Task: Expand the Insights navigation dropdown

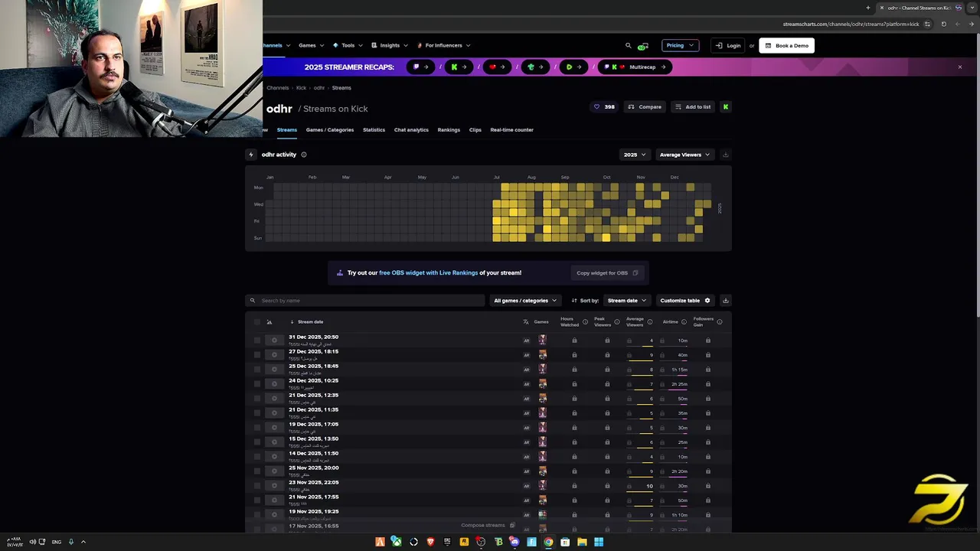Action: [x=390, y=45]
